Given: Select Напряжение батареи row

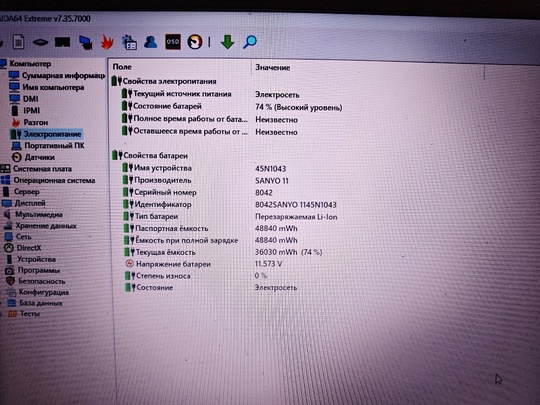Looking at the screenshot, I should 204,264.
